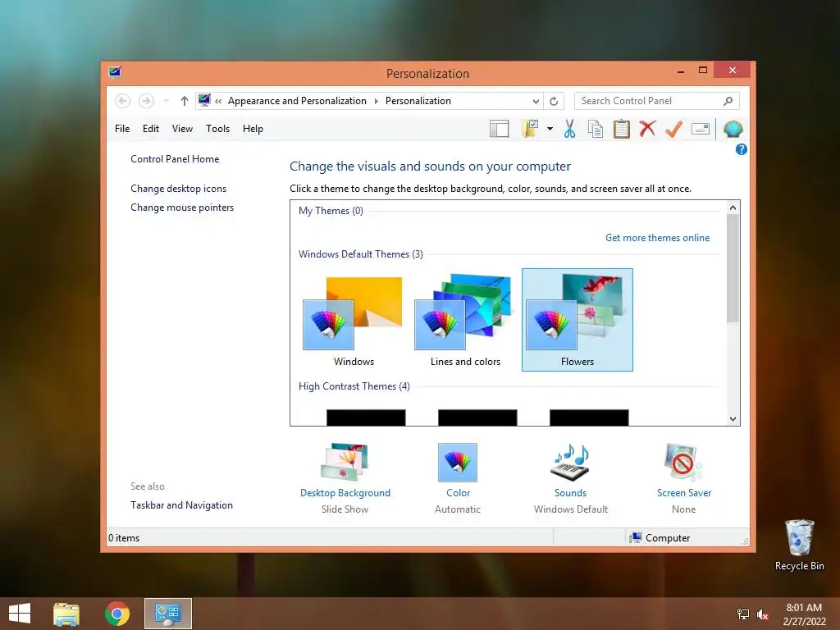This screenshot has height=630, width=840.
Task: Click the network tray icon
Action: 742,614
